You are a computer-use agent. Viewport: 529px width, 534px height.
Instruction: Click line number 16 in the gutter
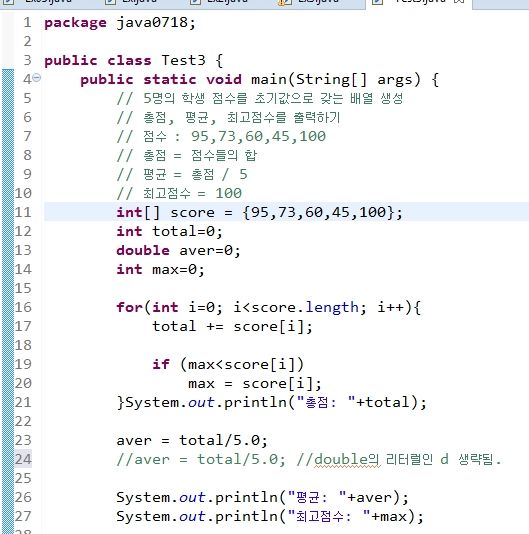23,308
